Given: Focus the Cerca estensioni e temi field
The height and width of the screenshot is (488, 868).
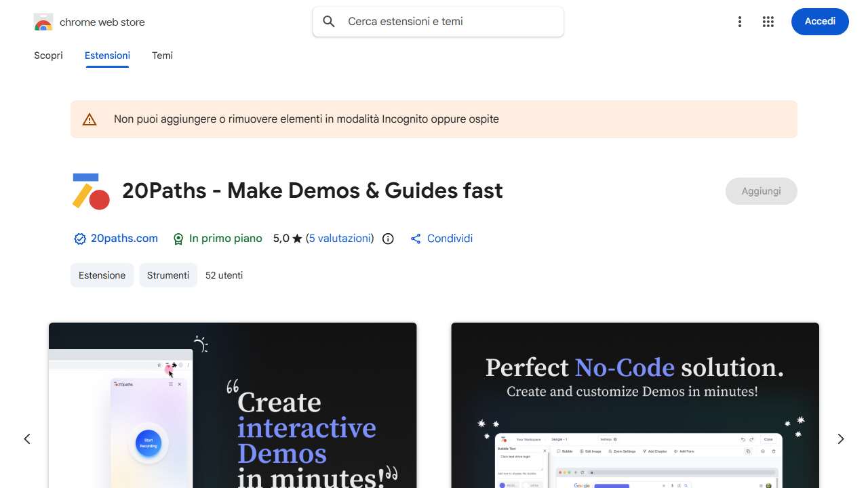Looking at the screenshot, I should 448,22.
